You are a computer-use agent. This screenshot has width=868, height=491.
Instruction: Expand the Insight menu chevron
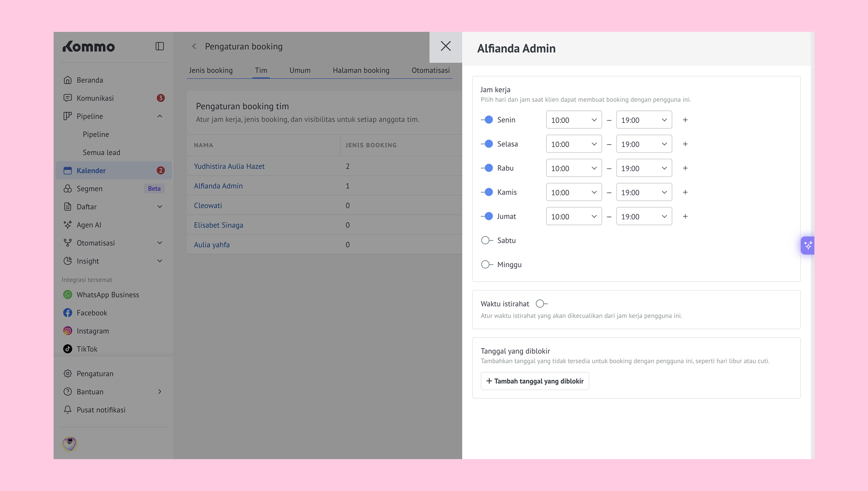(x=160, y=261)
